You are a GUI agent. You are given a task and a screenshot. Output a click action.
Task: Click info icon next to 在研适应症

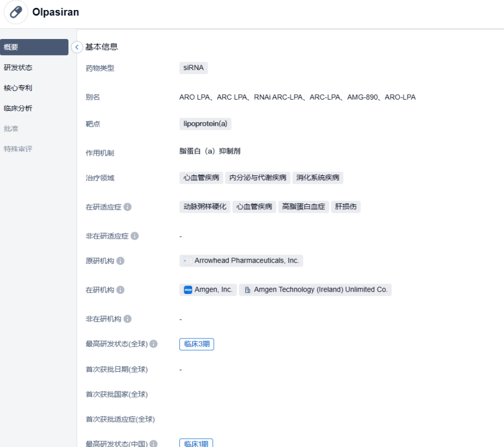tap(128, 207)
